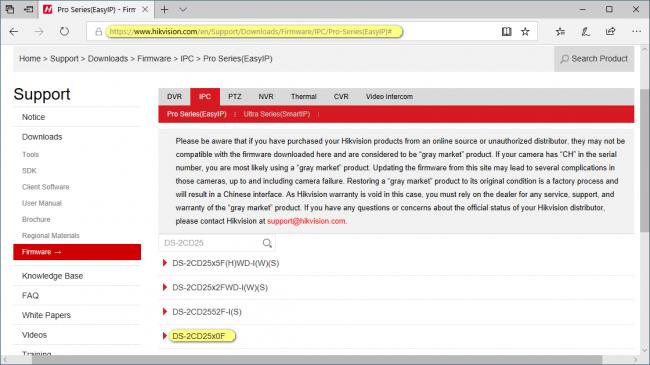Reload the Hikvision page

tap(64, 32)
